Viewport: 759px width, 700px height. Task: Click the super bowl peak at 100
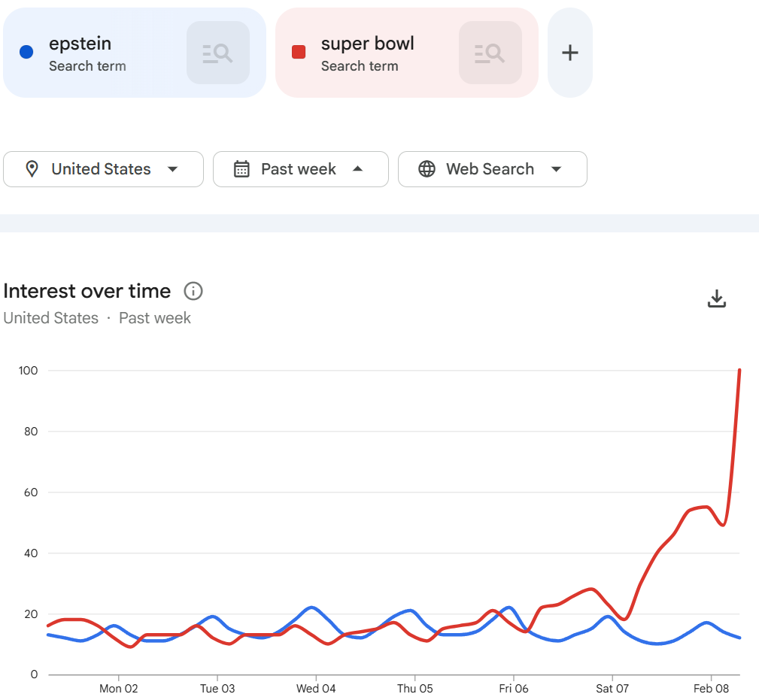pos(740,371)
